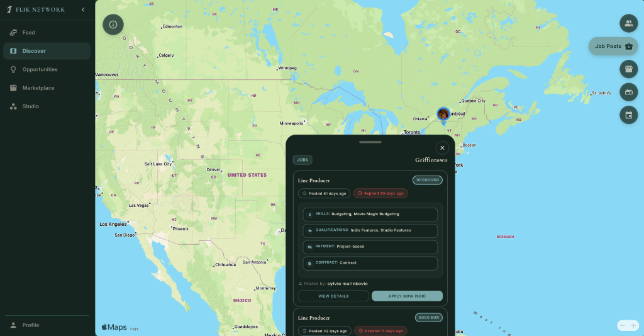Click the second Line Producer job title
Screen dimensions: 644x336
tap(314, 318)
